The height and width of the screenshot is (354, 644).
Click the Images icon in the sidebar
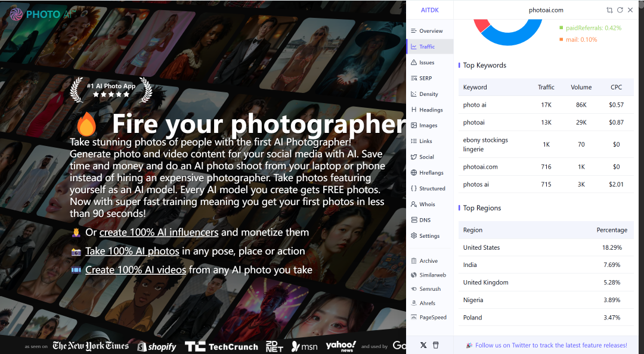414,125
